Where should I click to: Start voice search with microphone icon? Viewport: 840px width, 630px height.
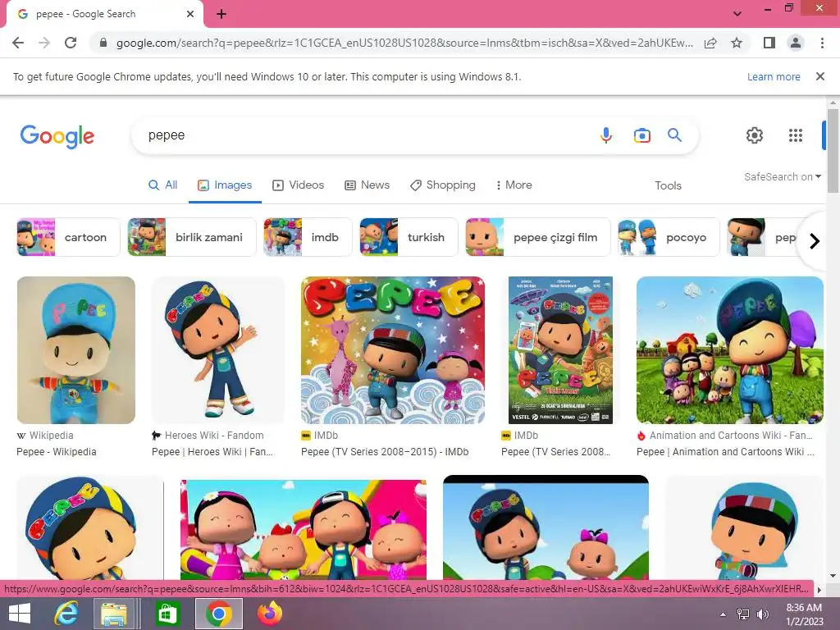(x=606, y=135)
